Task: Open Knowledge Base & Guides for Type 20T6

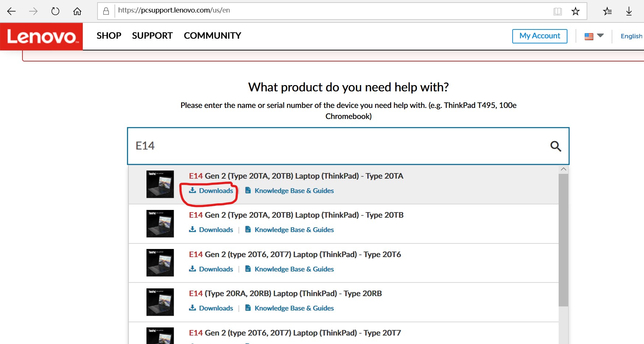Action: pyautogui.click(x=294, y=269)
